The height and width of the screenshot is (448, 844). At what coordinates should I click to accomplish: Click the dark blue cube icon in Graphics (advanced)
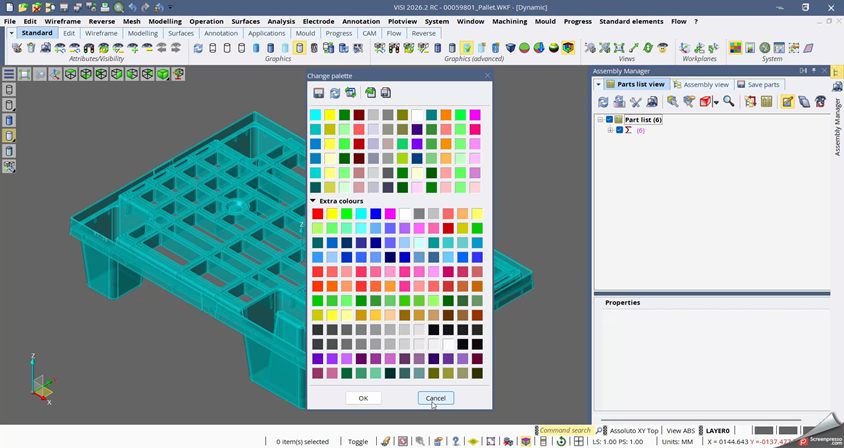click(510, 48)
